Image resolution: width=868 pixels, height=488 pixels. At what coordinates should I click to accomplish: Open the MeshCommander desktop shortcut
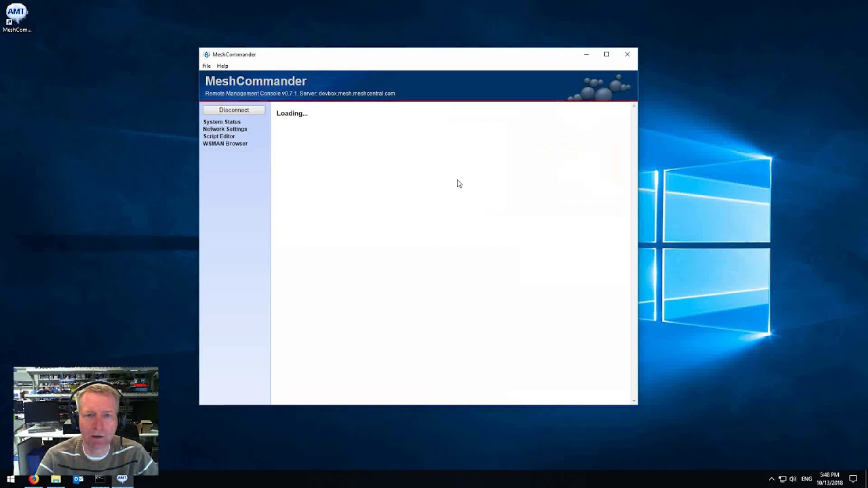coord(16,18)
